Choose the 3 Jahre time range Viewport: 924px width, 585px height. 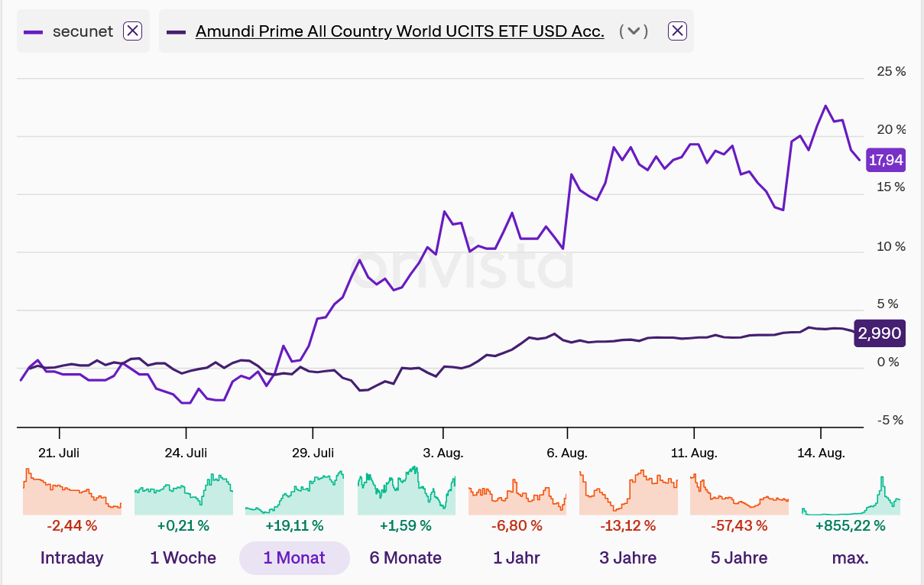[x=628, y=557]
